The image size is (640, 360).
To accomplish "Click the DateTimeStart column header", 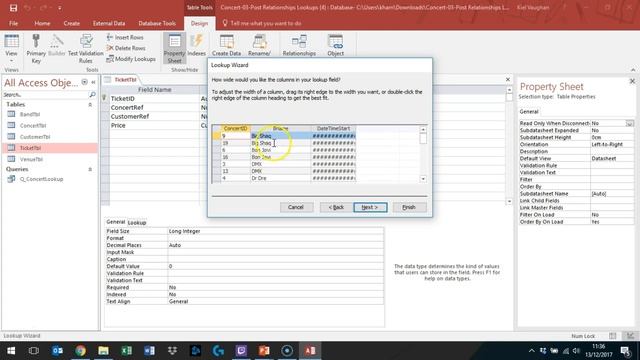I will click(333, 129).
